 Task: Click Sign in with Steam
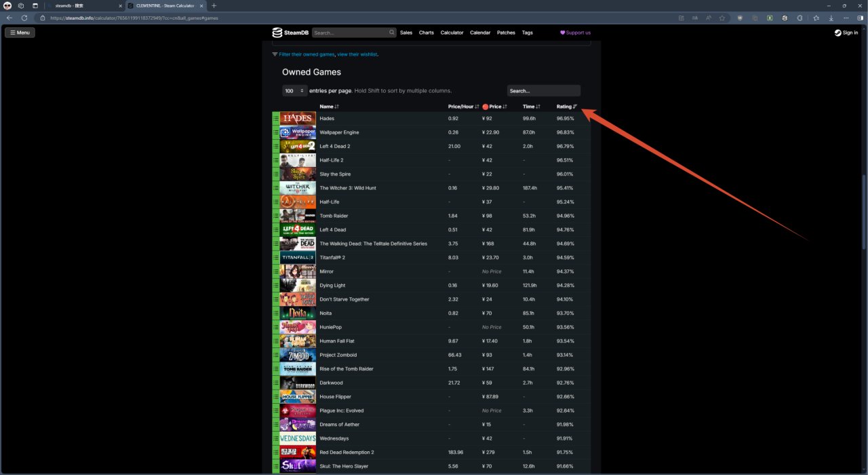846,33
